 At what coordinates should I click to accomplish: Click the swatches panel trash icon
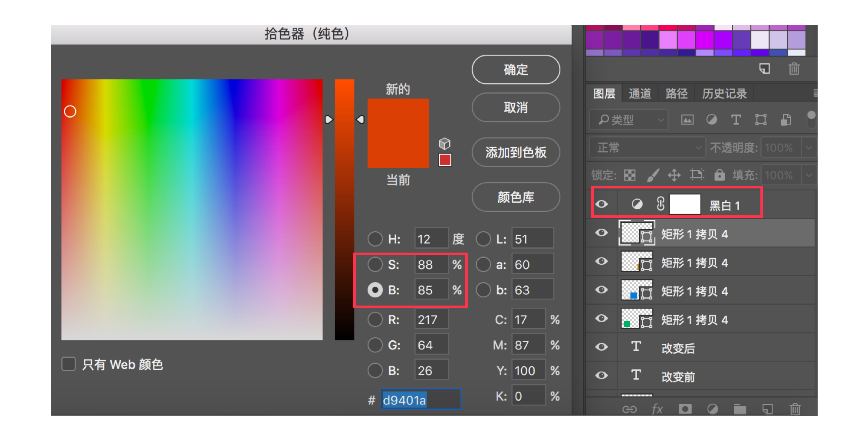coord(794,69)
